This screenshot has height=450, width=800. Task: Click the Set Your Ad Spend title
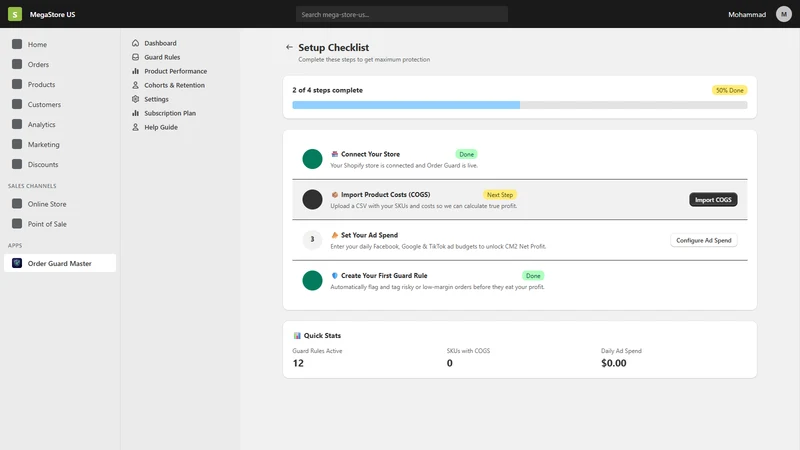[x=369, y=235]
